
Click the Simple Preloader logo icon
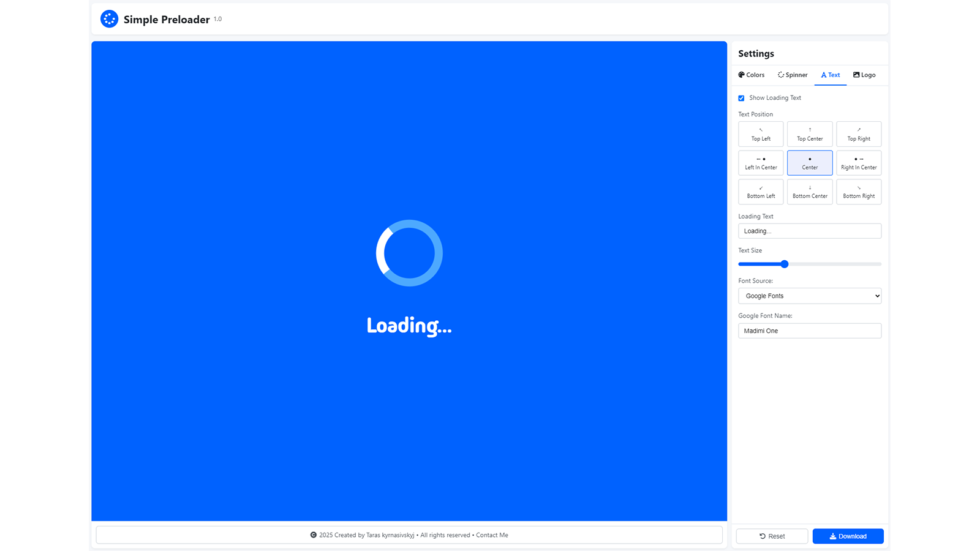click(x=109, y=18)
